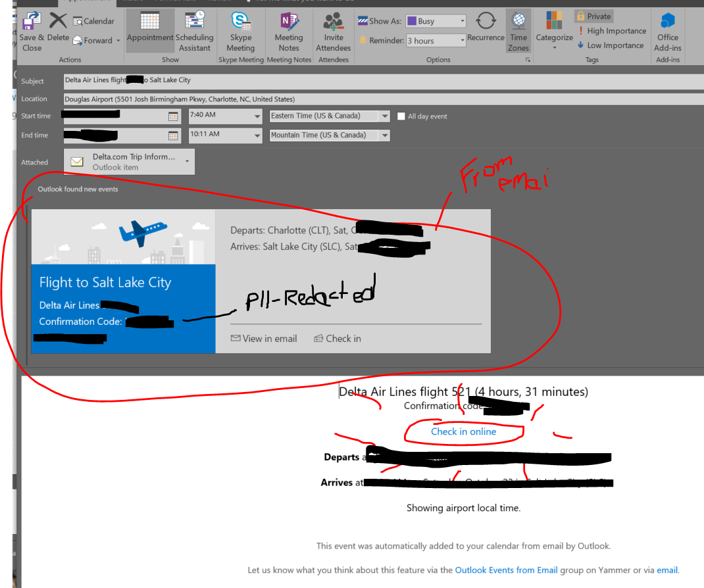Viewport: 704px width, 588px height.
Task: Click the attached Outlook item envelope icon
Action: click(77, 162)
